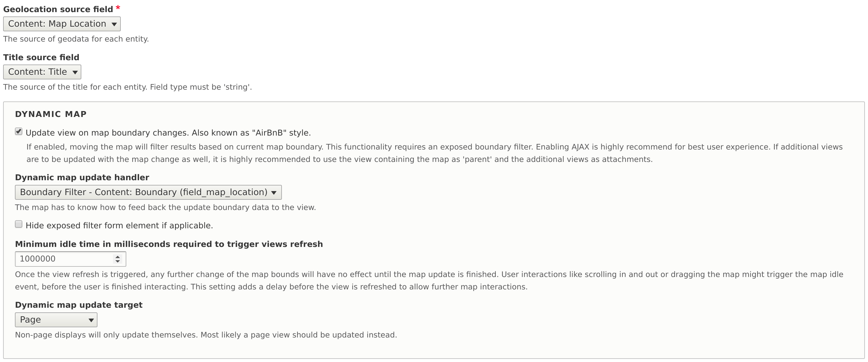
Task: Click the minimum idle time number field
Action: [64, 259]
